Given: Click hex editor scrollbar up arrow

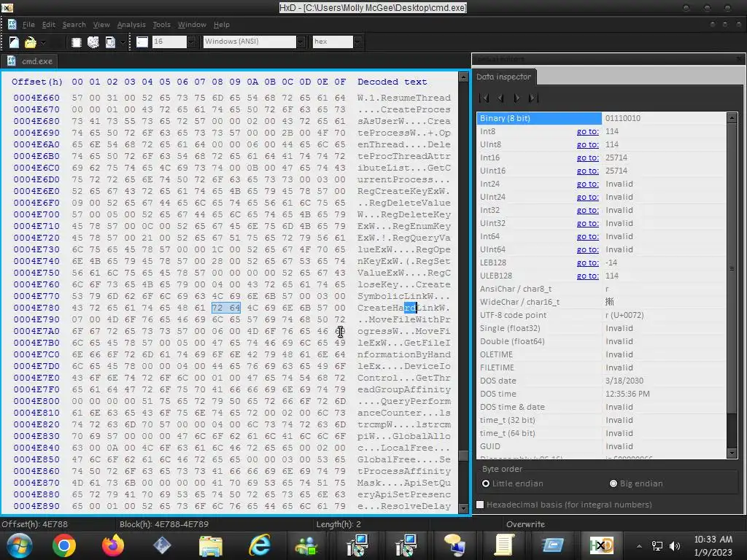Looking at the screenshot, I should click(463, 77).
